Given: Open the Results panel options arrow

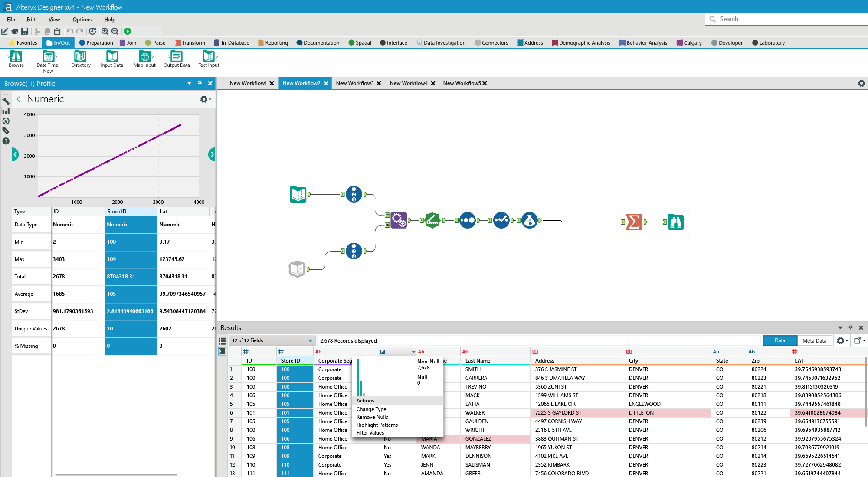Looking at the screenshot, I should (x=840, y=328).
